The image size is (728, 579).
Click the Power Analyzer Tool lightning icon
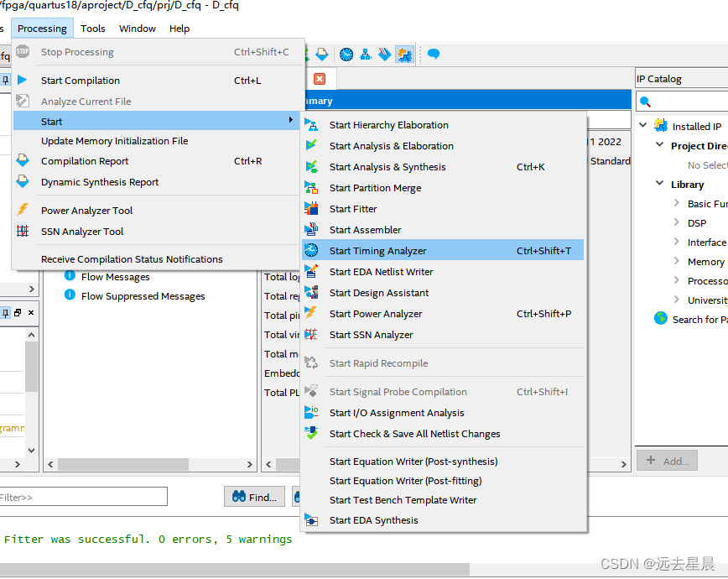(x=23, y=210)
